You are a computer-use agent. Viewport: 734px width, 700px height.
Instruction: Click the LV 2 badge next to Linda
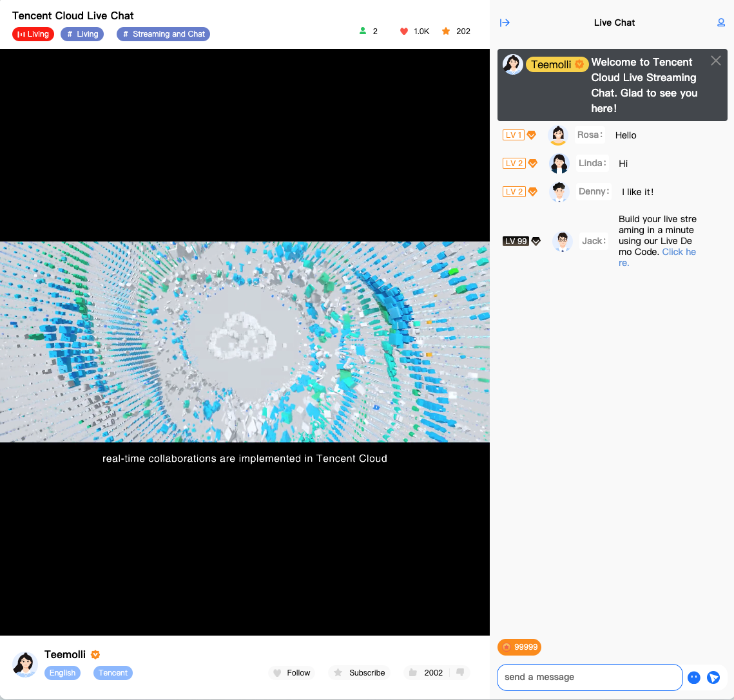[519, 164]
